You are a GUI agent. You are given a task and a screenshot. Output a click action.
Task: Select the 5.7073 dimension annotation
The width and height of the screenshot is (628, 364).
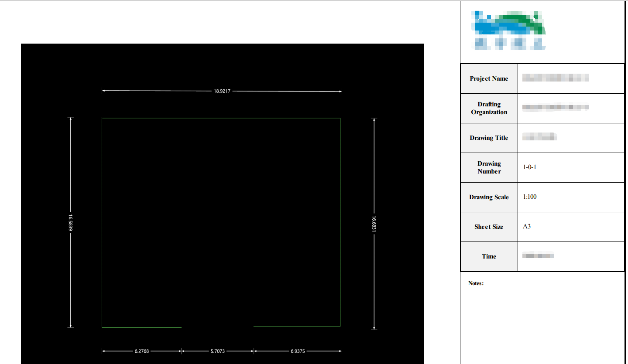[217, 351]
